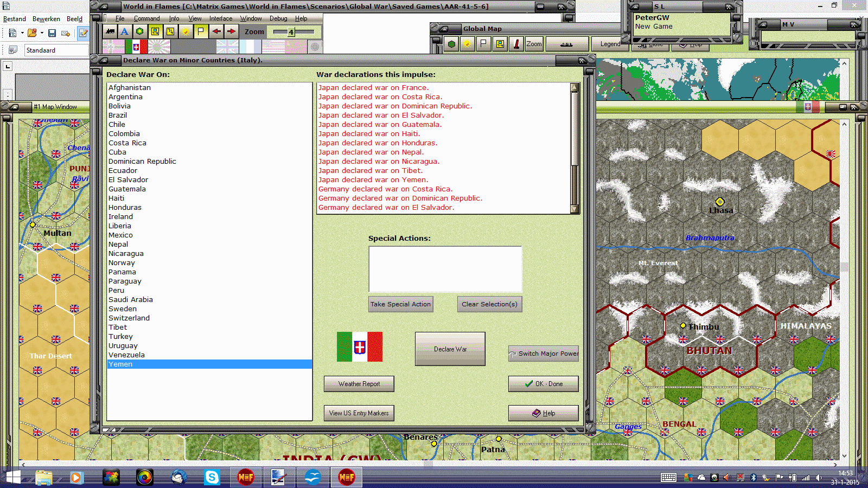Screen dimensions: 868x488
Task: Click the white flag icon in main toolbar
Action: (201, 31)
